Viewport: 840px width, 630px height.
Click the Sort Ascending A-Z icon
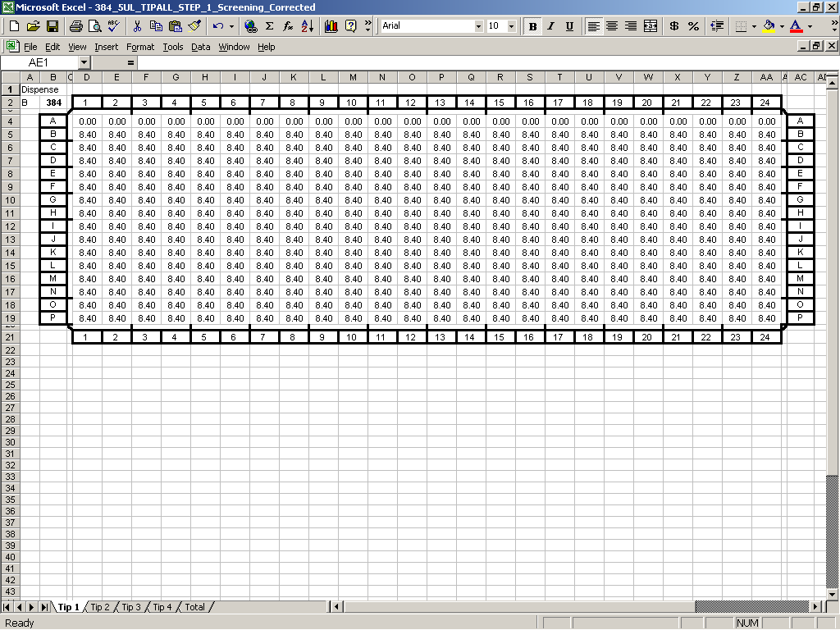click(x=307, y=26)
